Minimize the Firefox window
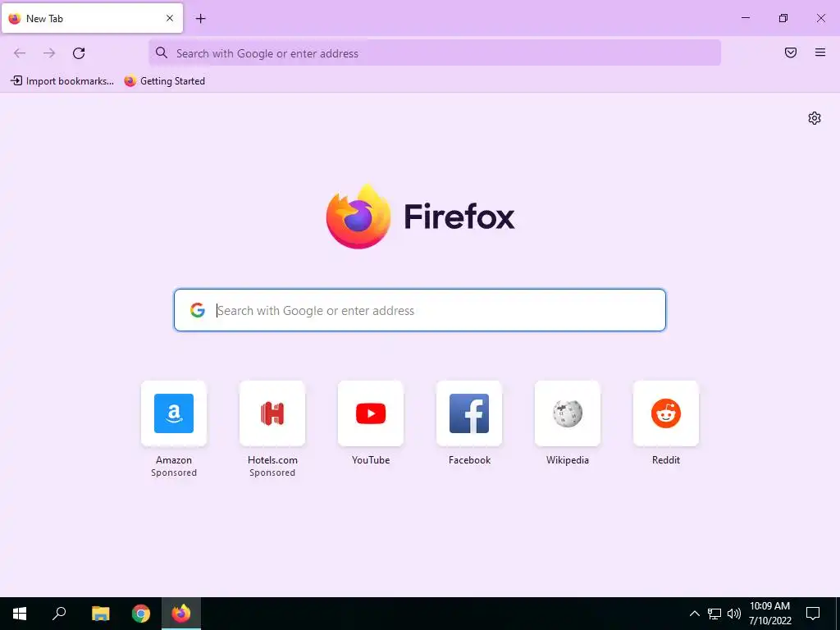 [745, 18]
